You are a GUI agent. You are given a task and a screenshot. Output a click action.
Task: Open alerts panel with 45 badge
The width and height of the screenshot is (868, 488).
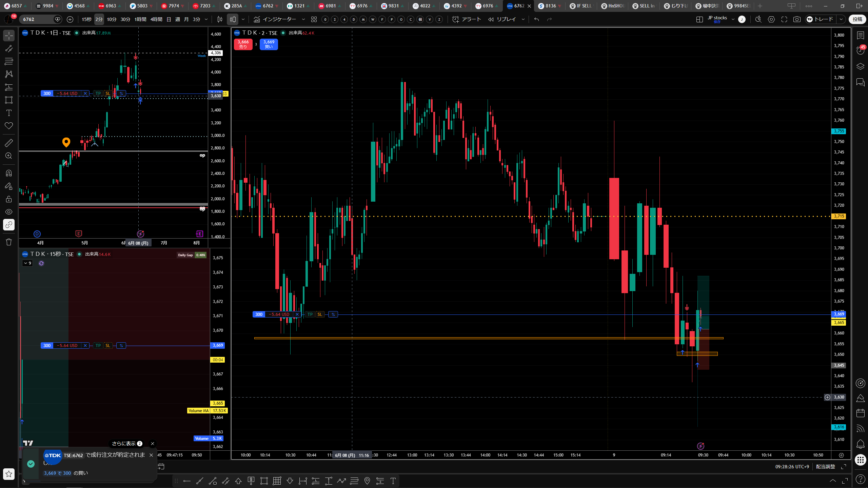tap(861, 51)
